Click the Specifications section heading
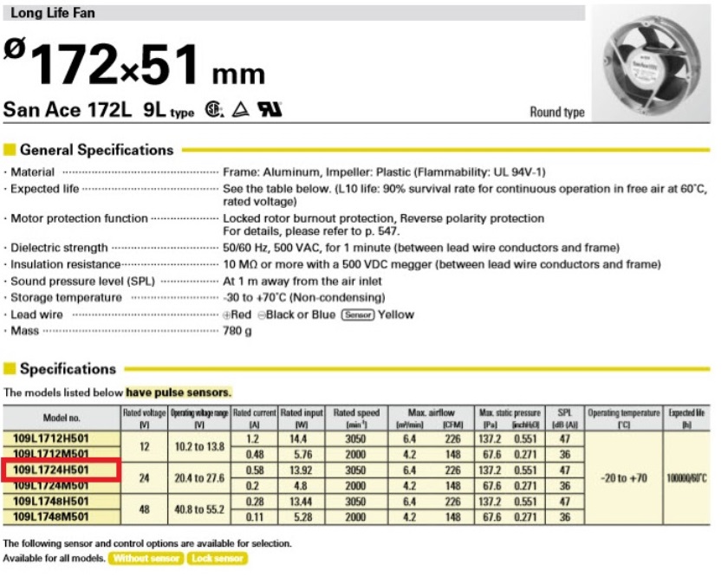 click(x=68, y=368)
